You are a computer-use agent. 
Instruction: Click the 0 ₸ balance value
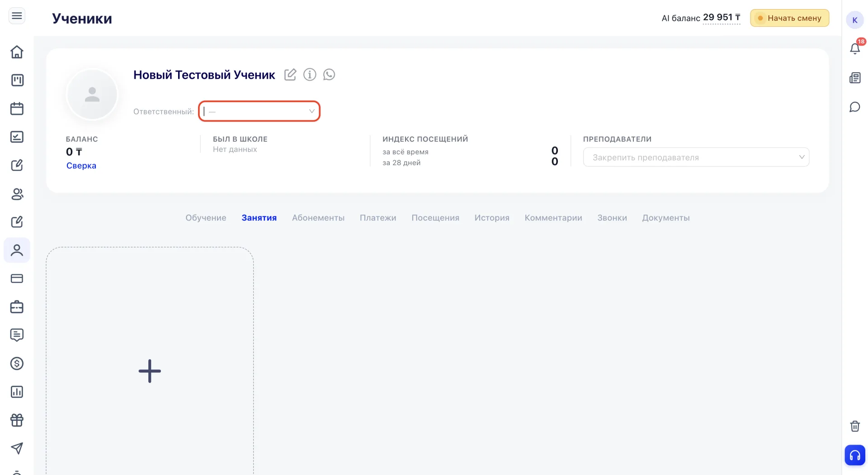74,152
